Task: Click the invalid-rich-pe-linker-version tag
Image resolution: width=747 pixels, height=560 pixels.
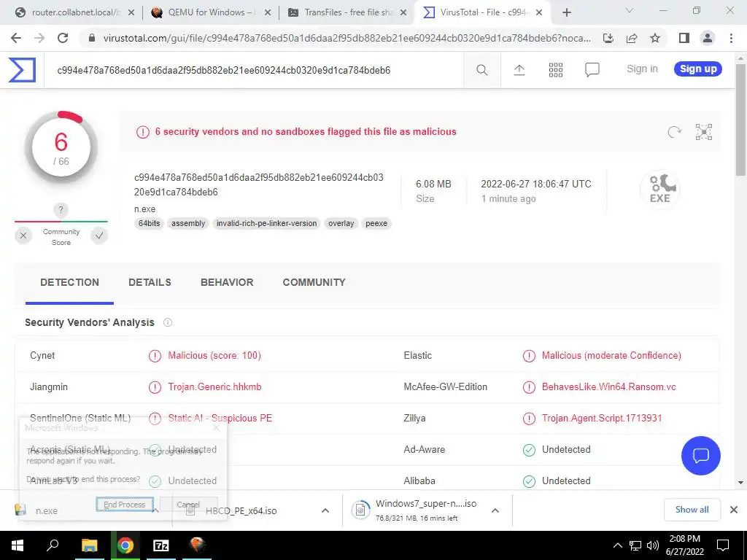Action: tap(266, 223)
